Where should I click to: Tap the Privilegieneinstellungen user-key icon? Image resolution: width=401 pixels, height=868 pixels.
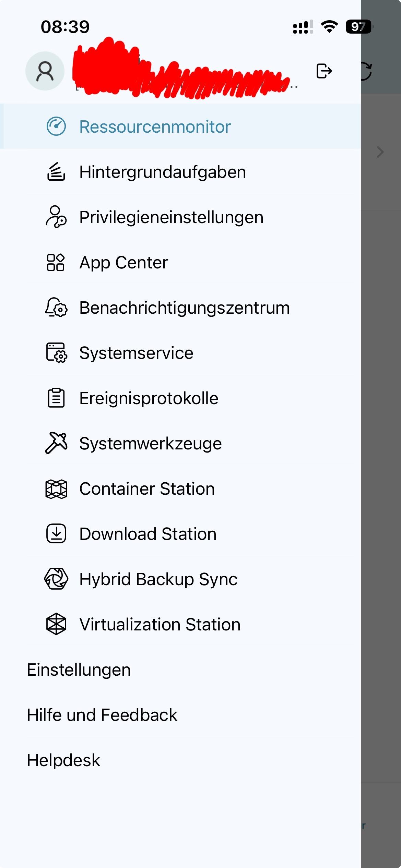tap(56, 217)
